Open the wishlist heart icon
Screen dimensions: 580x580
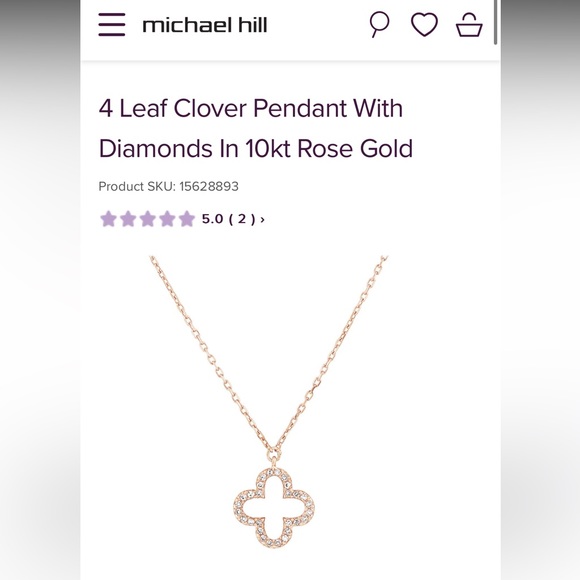[424, 24]
